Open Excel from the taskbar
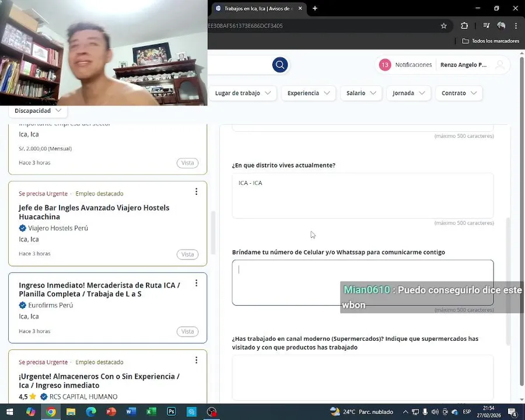Image resolution: width=525 pixels, height=420 pixels. (x=151, y=412)
